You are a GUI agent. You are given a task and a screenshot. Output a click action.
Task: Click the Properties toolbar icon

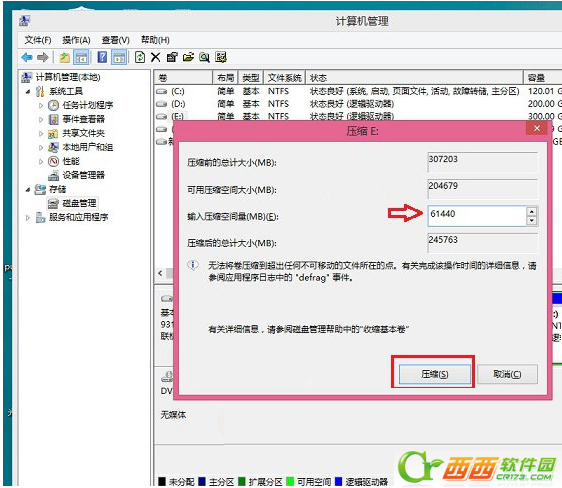click(x=172, y=57)
